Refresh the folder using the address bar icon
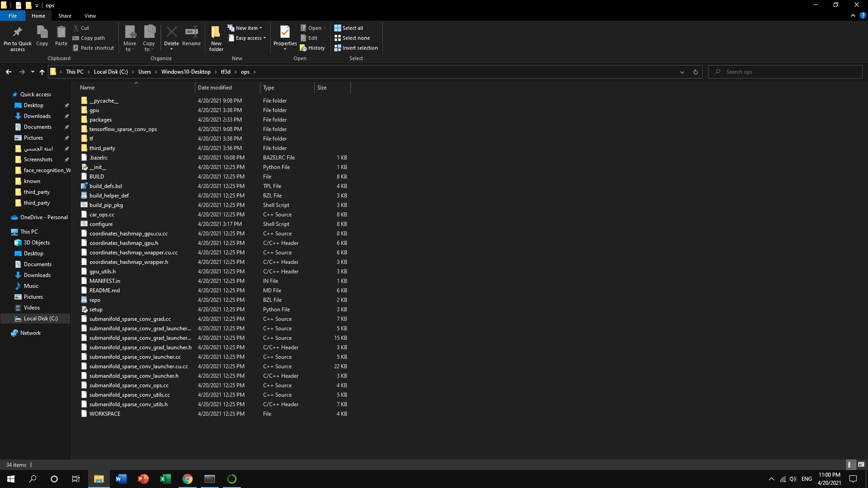 695,71
